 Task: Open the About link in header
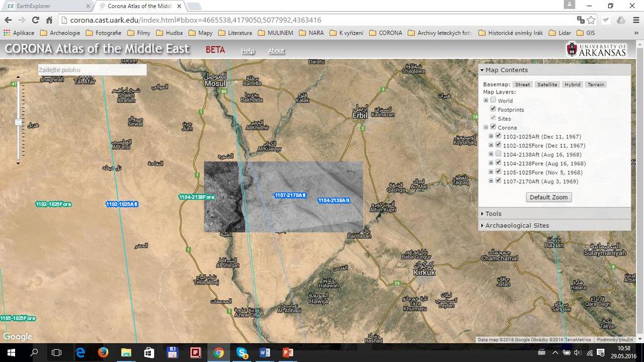[x=276, y=50]
